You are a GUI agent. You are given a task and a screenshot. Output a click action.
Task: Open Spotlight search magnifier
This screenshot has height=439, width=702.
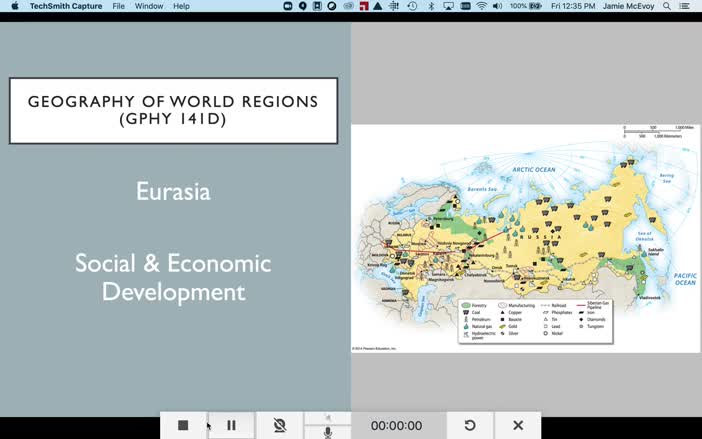[x=667, y=6]
